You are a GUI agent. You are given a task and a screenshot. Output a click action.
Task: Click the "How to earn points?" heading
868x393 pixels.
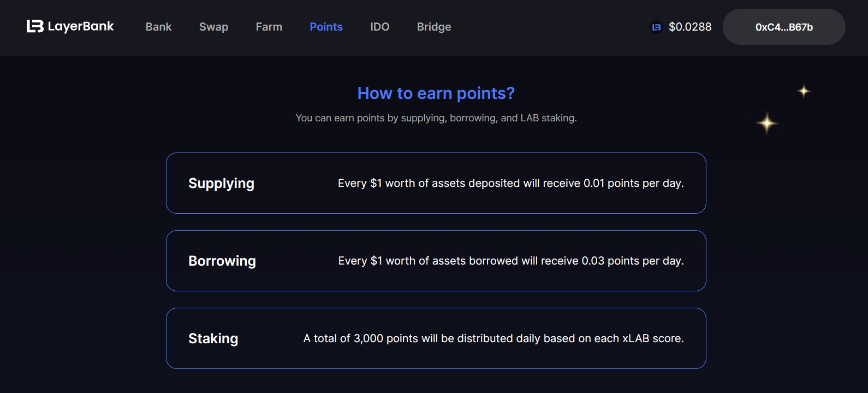pos(436,93)
